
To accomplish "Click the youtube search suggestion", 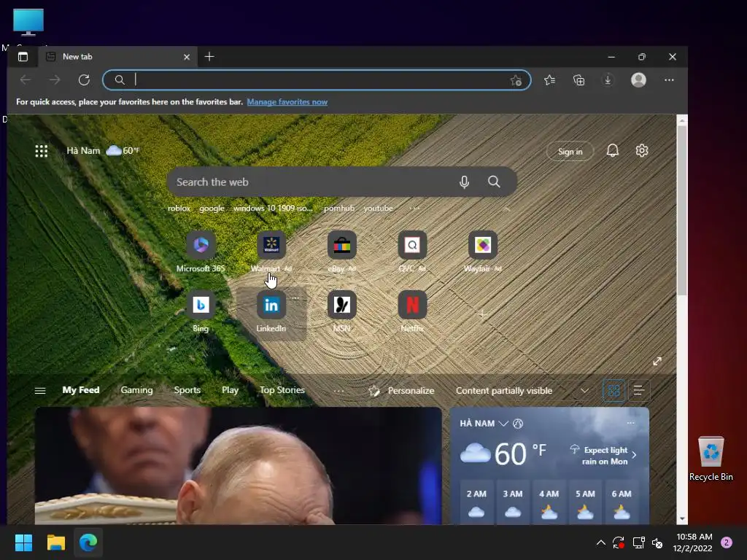I will click(x=379, y=208).
